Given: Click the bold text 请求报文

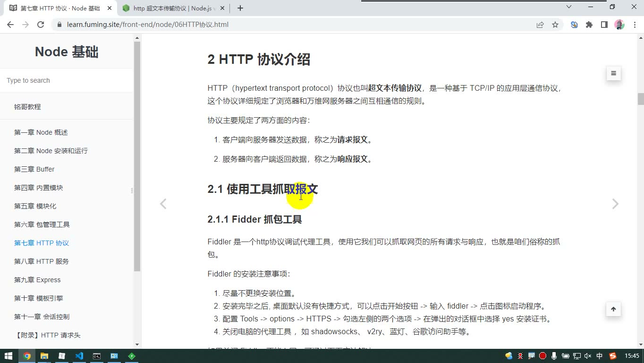Looking at the screenshot, I should coord(352,140).
